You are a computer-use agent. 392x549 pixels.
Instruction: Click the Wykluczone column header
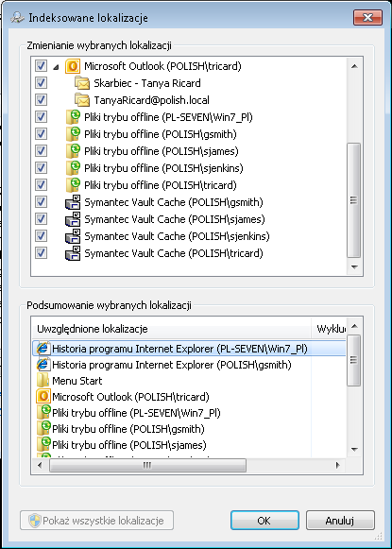coord(330,329)
